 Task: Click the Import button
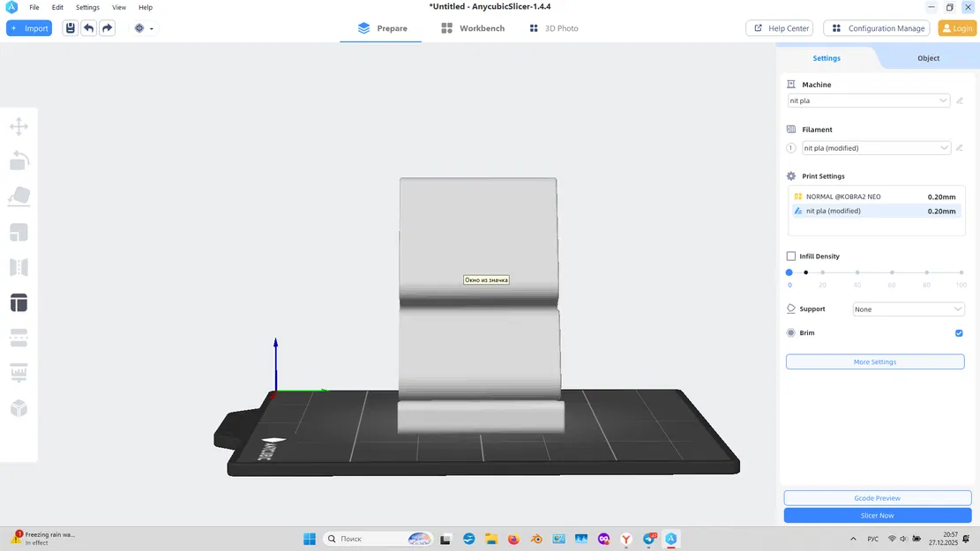click(29, 28)
